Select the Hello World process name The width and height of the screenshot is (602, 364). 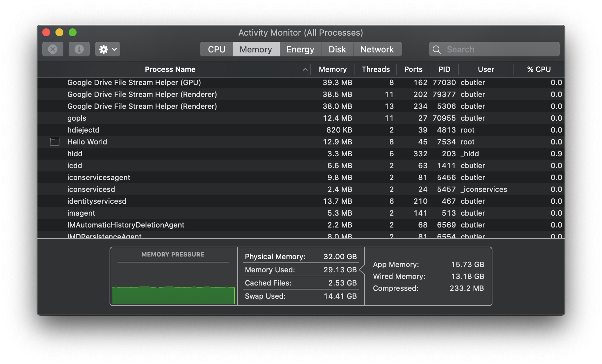[87, 142]
